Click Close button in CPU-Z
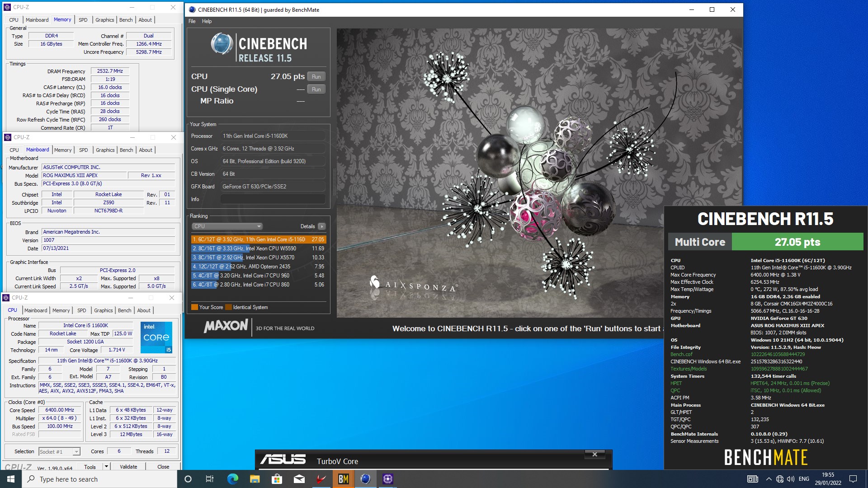The image size is (868, 488). click(163, 467)
